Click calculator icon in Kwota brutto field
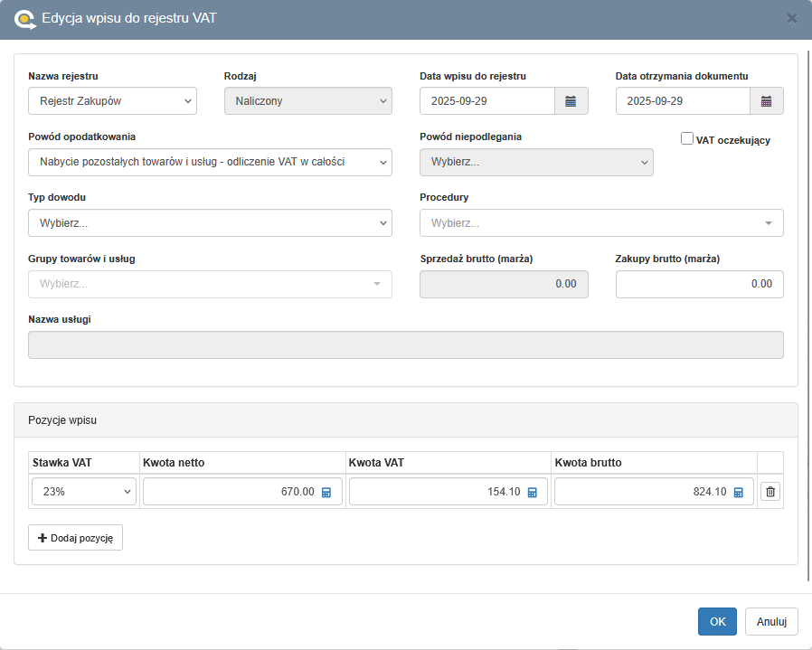The image size is (812, 650). 739,492
